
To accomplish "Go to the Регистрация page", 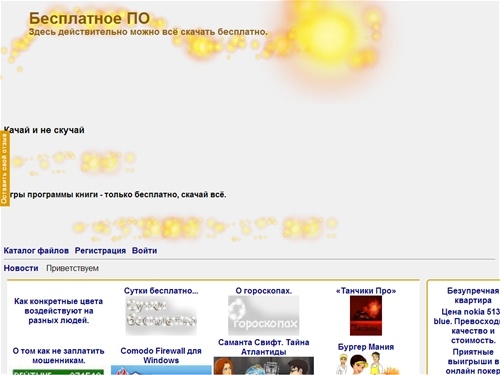I will coord(100,251).
